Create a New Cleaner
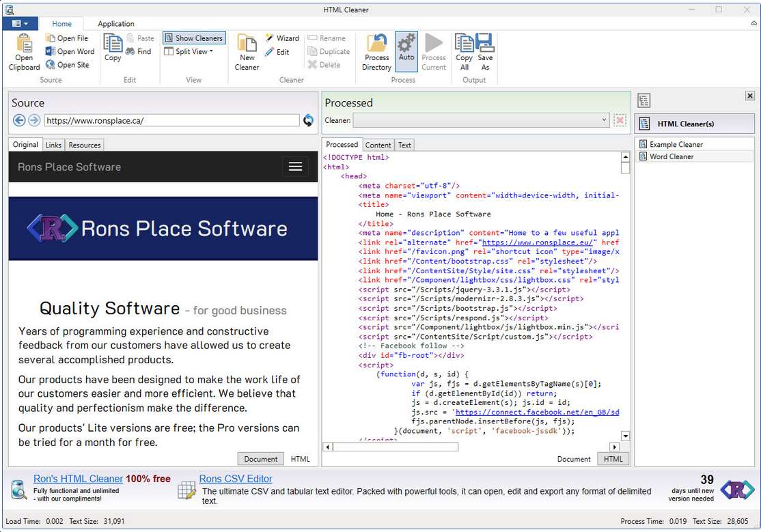 point(247,53)
